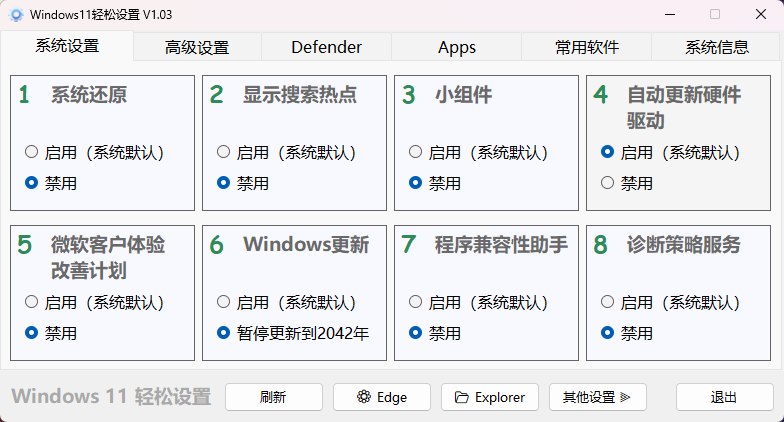Select 禁用 under 小组件
The width and height of the screenshot is (784, 422).
pos(435,183)
